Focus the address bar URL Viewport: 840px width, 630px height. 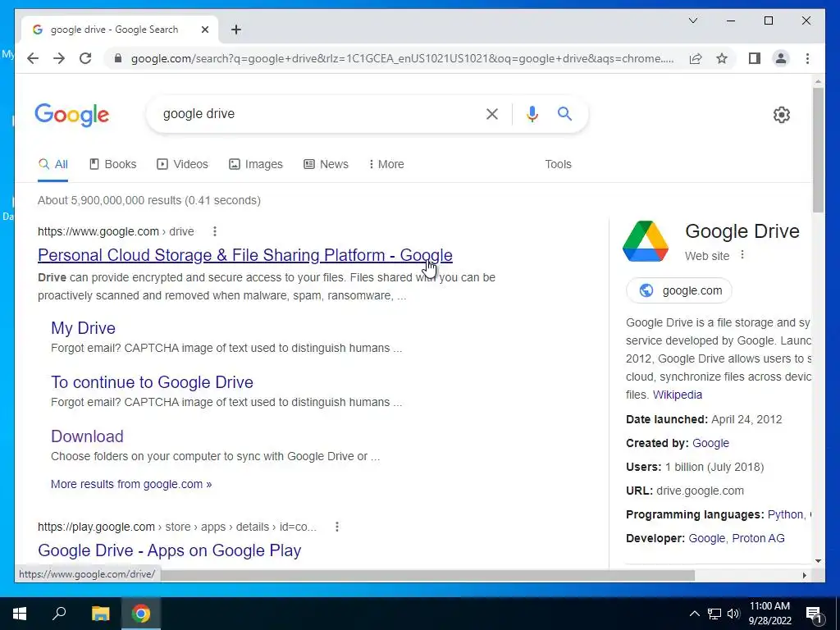pyautogui.click(x=402, y=58)
